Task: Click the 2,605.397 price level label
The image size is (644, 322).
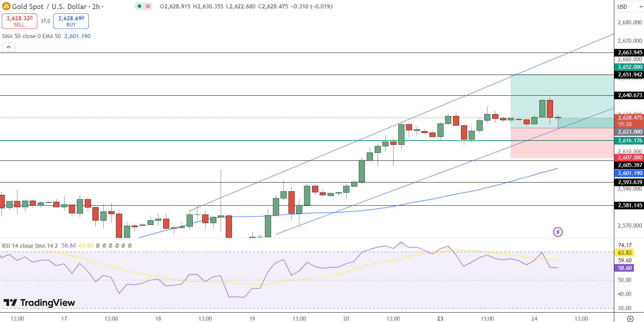Action: (629, 165)
